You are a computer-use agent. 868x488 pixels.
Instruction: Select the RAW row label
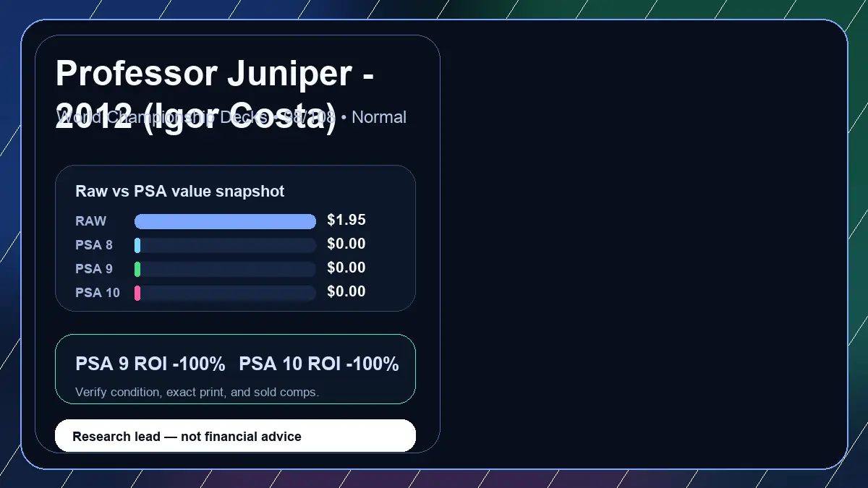(x=91, y=221)
